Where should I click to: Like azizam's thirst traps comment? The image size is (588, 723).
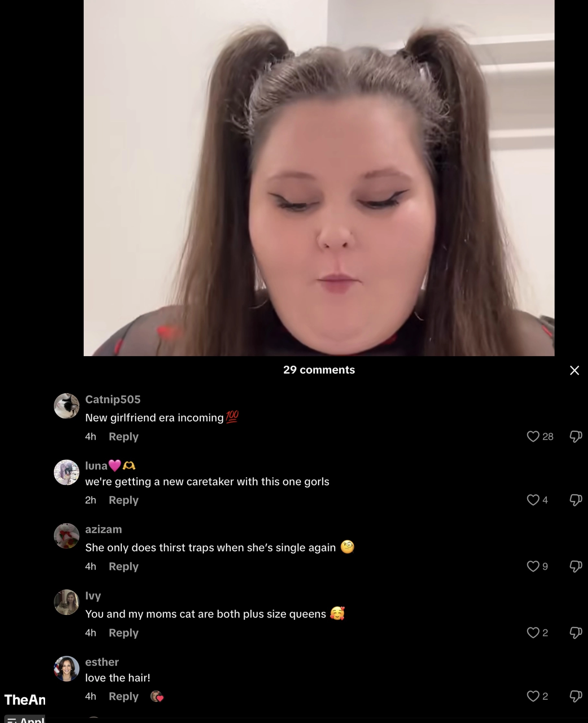[x=533, y=566]
